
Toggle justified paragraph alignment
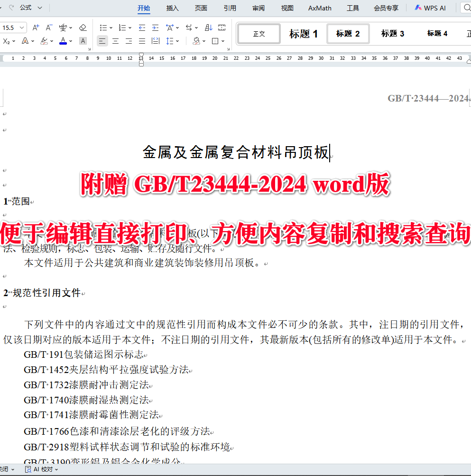click(141, 41)
